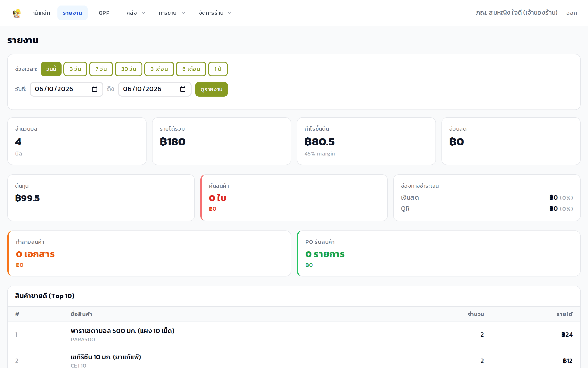
Task: Click the ต้นทุน value ฿99.5
Action: (x=28, y=198)
